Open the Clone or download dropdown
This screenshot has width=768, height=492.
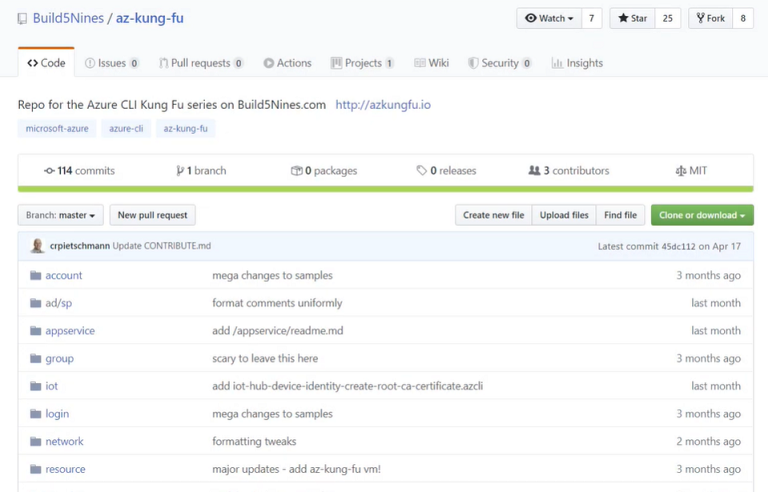(702, 215)
